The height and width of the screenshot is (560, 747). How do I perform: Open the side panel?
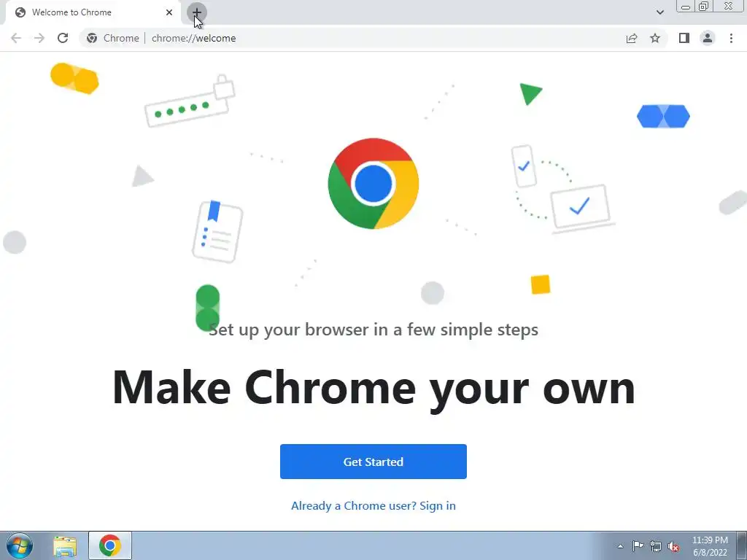tap(684, 38)
